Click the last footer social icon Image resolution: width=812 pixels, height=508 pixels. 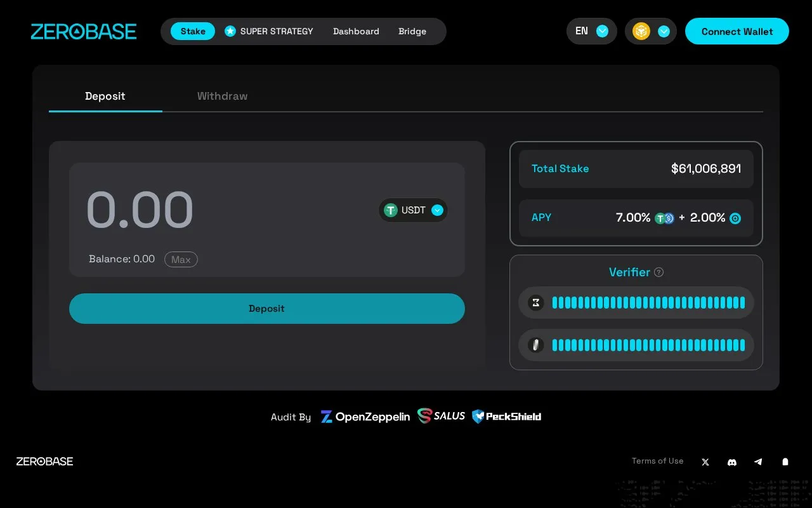click(785, 462)
